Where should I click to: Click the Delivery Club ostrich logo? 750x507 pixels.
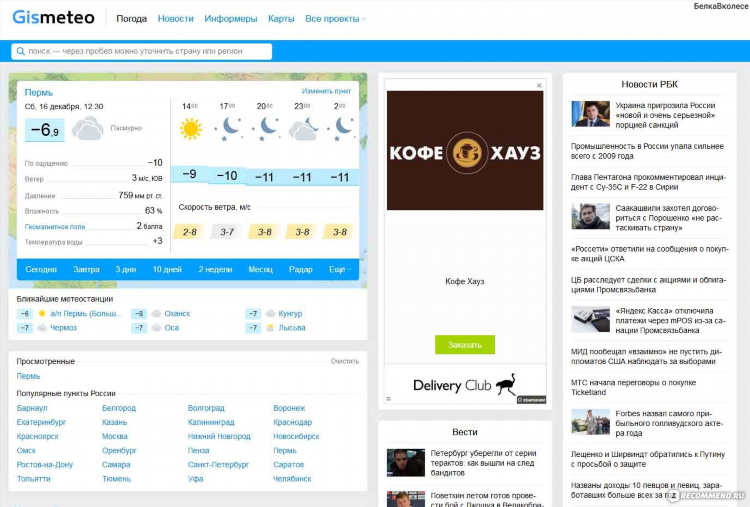(x=506, y=384)
